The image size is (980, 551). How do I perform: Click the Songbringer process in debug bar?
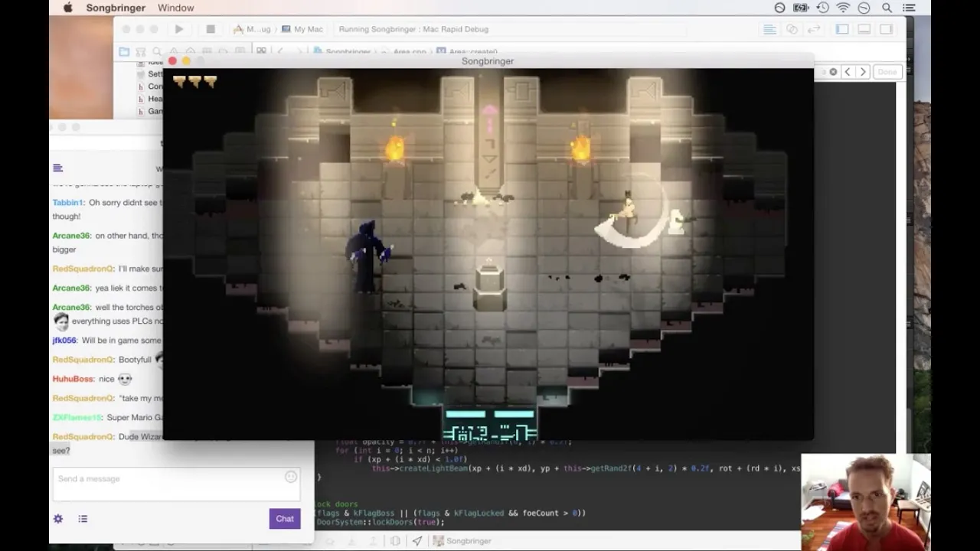[x=463, y=541]
